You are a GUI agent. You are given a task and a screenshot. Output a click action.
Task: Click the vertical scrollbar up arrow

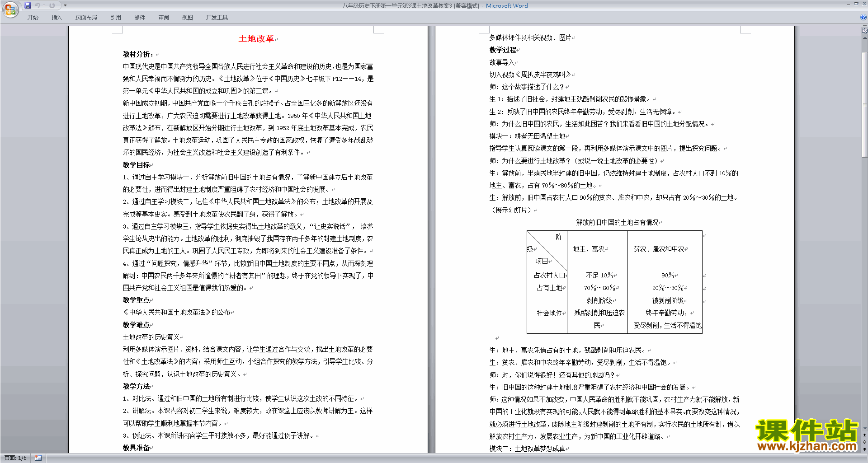(865, 38)
